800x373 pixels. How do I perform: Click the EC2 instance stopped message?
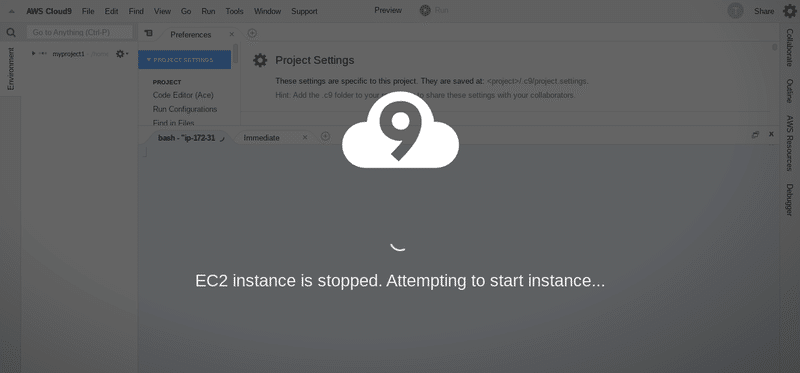click(x=400, y=281)
